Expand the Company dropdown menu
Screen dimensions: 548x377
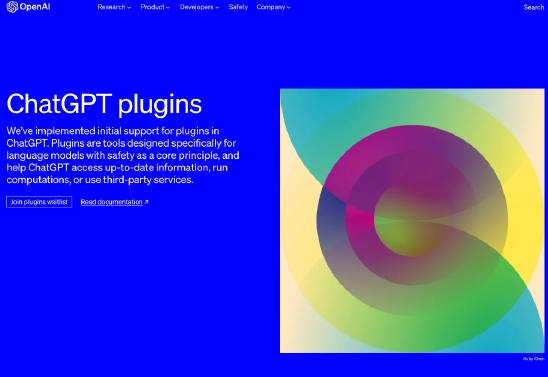click(x=273, y=7)
